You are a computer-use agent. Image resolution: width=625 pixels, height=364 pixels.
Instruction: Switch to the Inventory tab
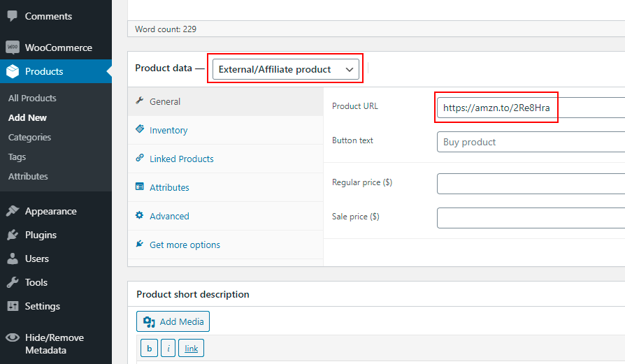point(226,130)
